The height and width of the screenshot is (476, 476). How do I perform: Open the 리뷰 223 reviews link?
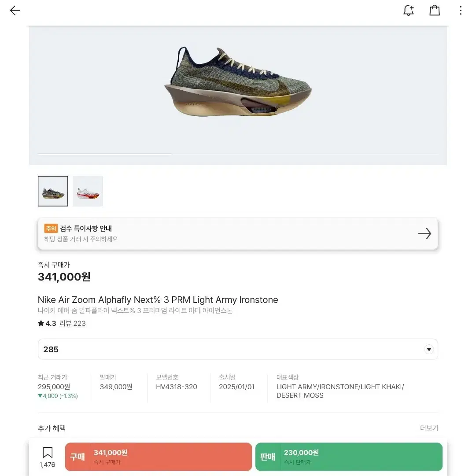(73, 324)
